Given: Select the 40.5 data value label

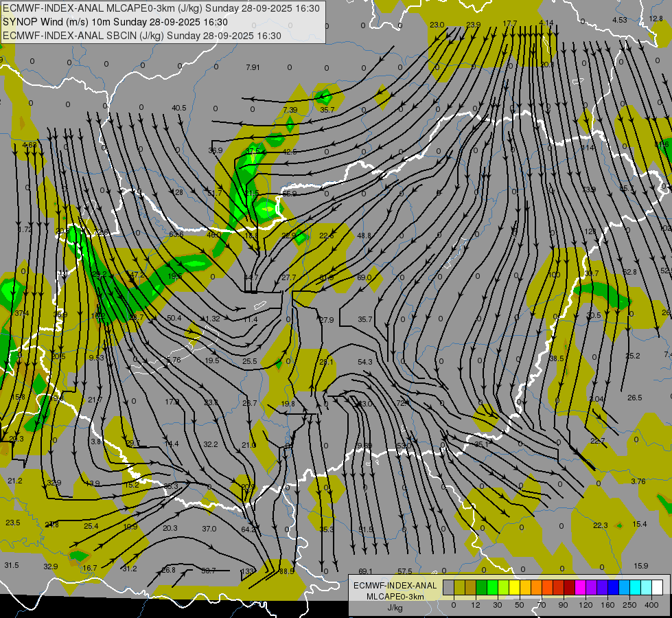Looking at the screenshot, I should (179, 108).
